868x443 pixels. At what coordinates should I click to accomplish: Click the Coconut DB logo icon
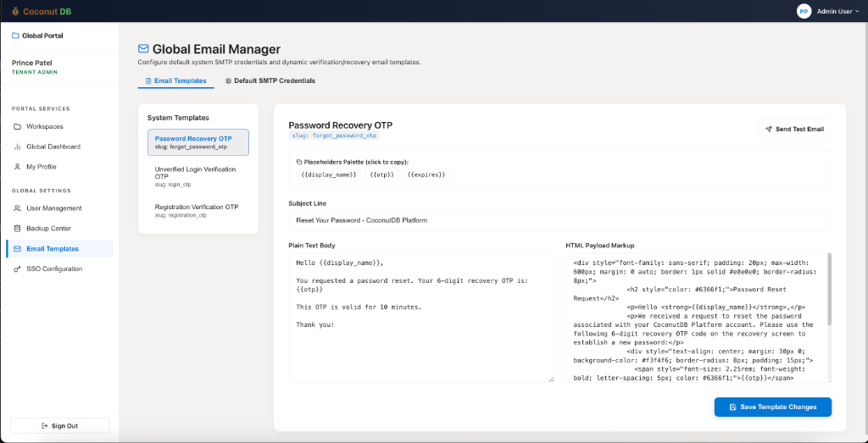pos(15,11)
